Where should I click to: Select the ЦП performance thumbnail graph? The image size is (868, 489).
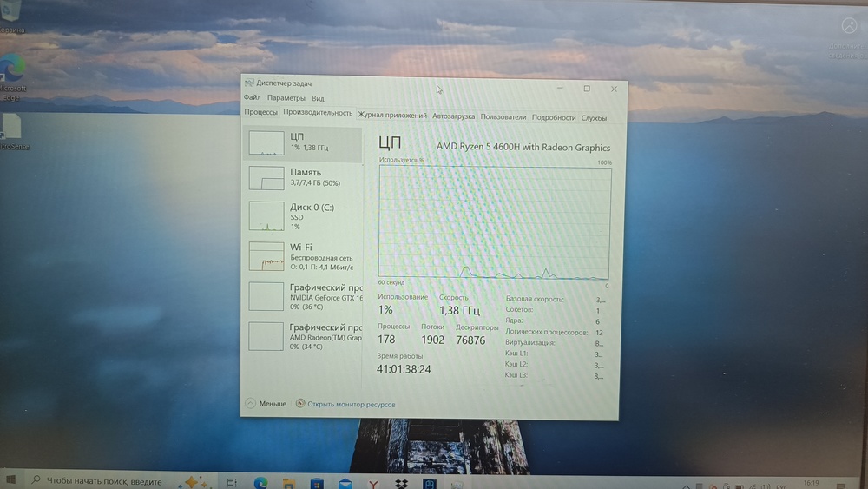coord(266,143)
